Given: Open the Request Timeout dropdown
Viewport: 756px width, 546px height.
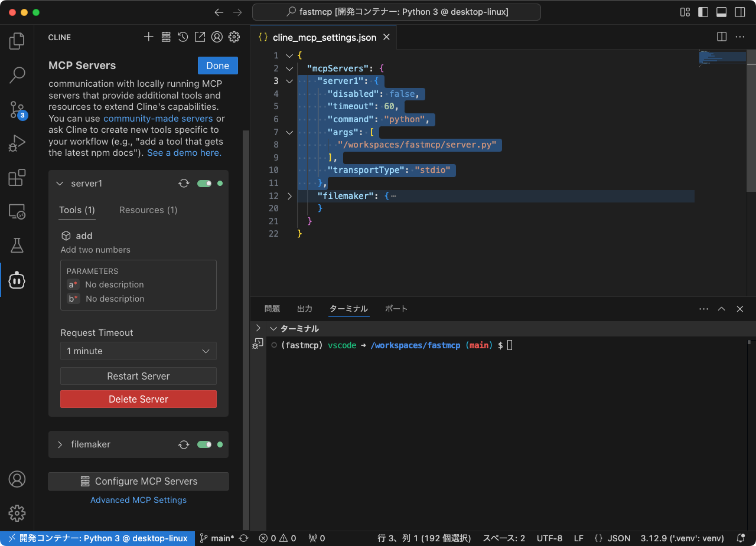Looking at the screenshot, I should point(138,351).
